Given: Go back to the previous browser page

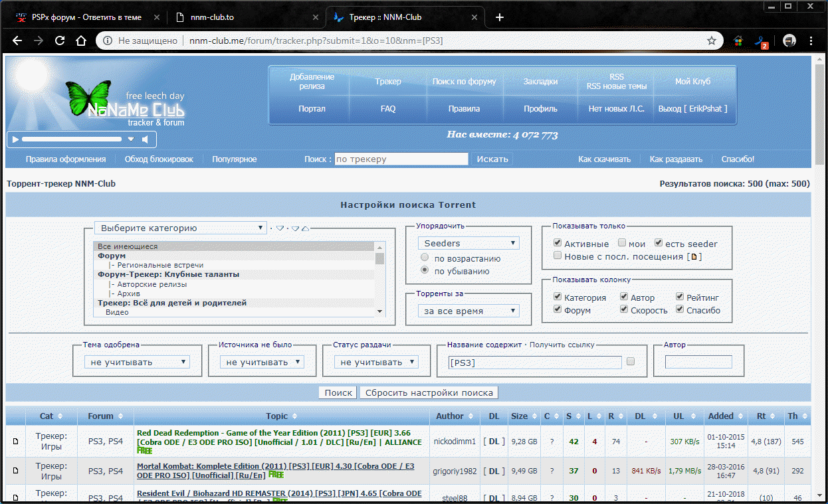Looking at the screenshot, I should point(17,41).
